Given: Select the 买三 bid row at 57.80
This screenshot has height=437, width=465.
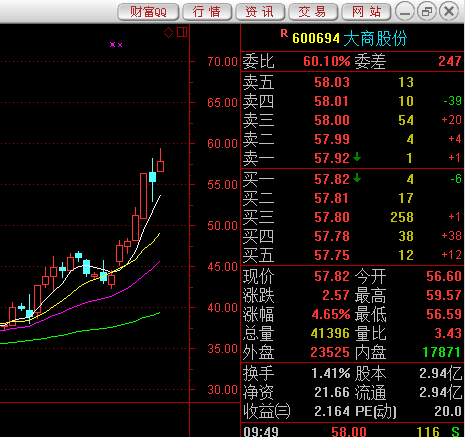Looking at the screenshot, I should click(x=352, y=217).
